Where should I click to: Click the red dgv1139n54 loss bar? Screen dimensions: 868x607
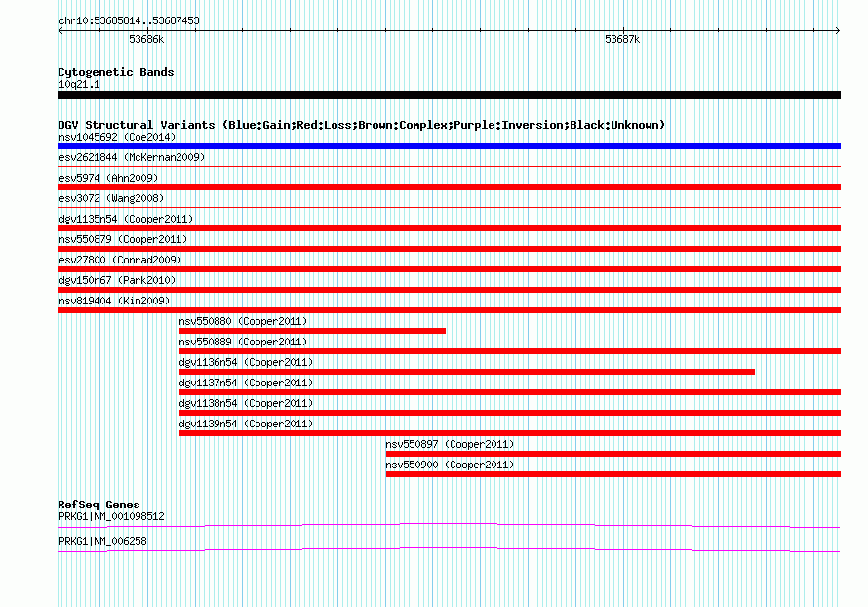pos(510,433)
